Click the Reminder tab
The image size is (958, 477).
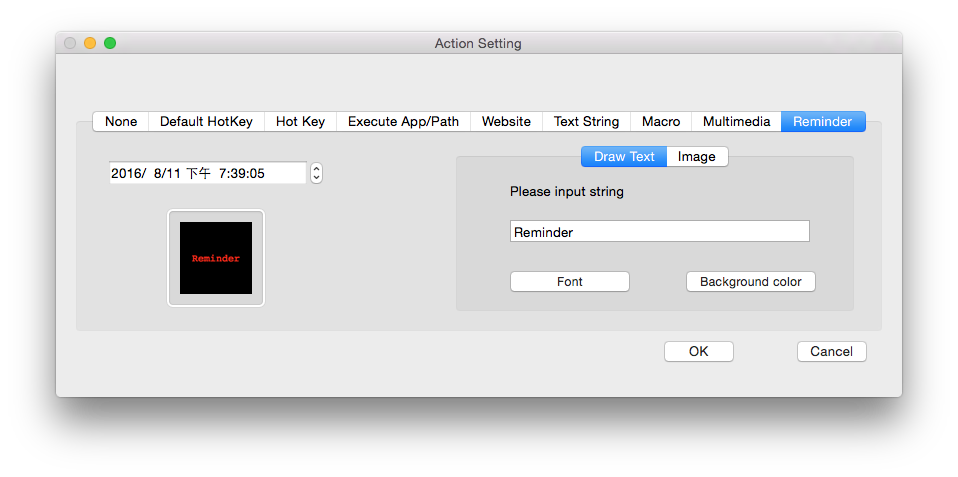(x=822, y=121)
